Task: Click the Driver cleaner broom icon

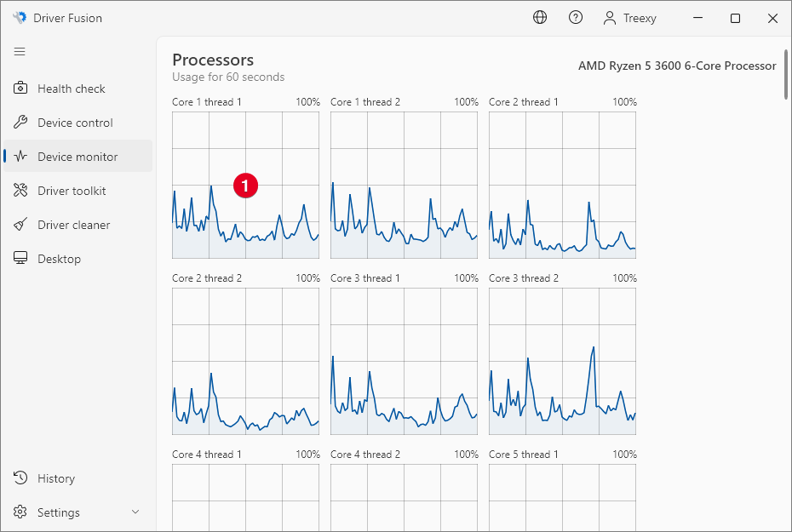Action: pyautogui.click(x=20, y=224)
